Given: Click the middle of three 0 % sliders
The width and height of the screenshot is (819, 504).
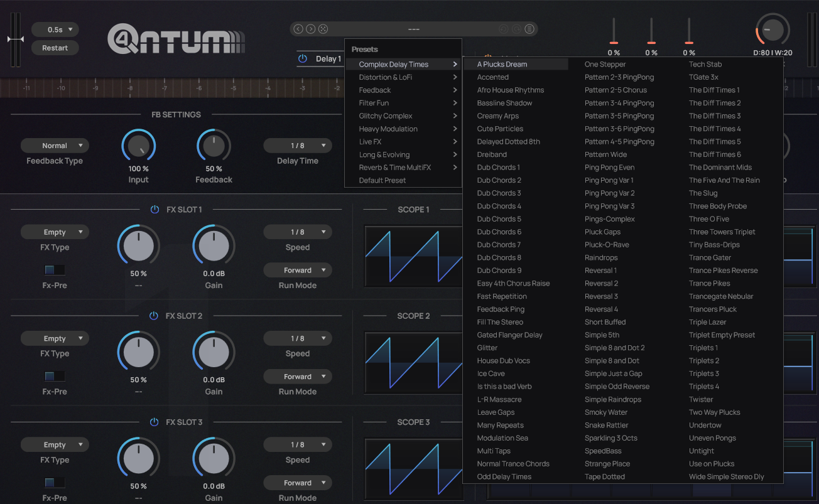Looking at the screenshot, I should [x=651, y=31].
